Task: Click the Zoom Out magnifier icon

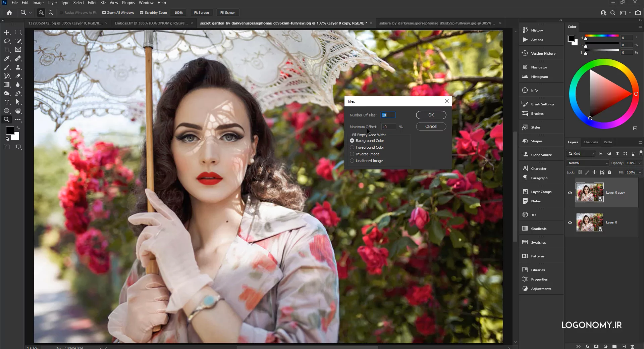Action: tap(51, 12)
